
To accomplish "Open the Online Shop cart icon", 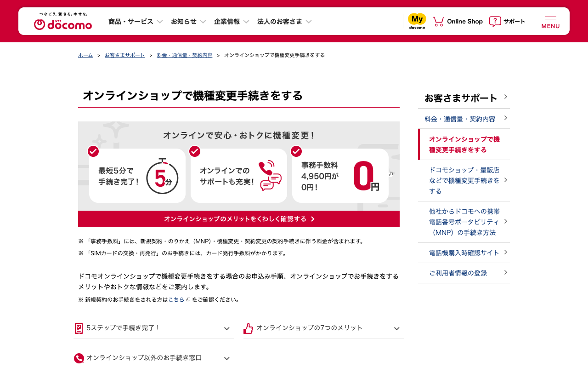I will [x=438, y=22].
